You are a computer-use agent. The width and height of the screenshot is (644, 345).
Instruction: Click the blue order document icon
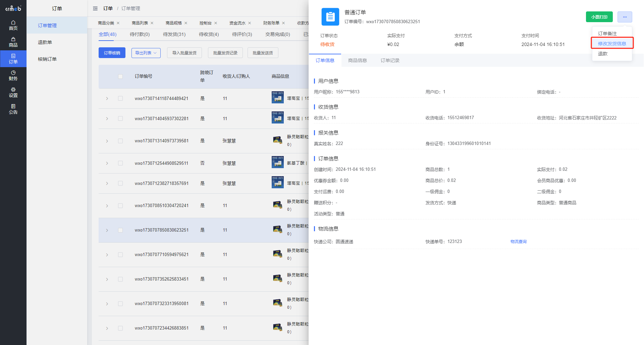tap(330, 17)
